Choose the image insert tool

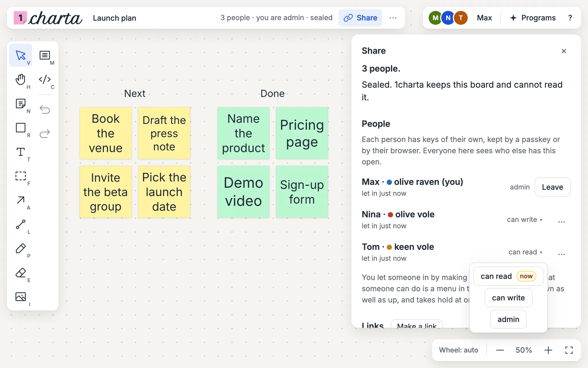pos(21,297)
